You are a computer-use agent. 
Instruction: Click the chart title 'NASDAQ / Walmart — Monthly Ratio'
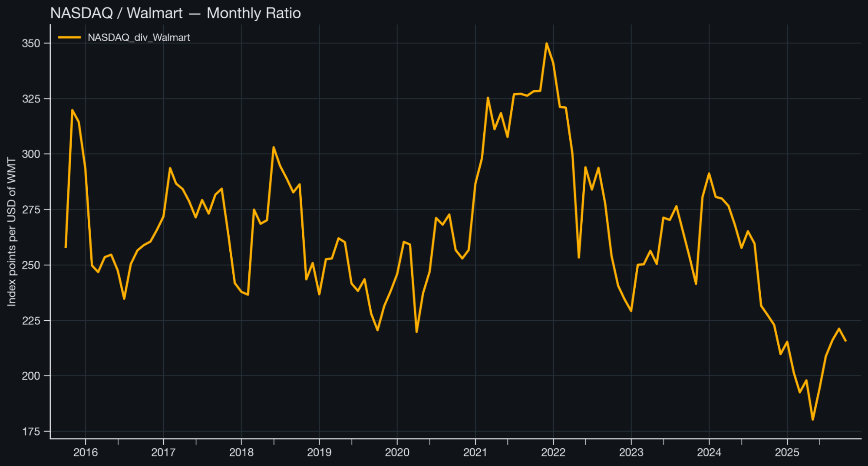pos(175,13)
